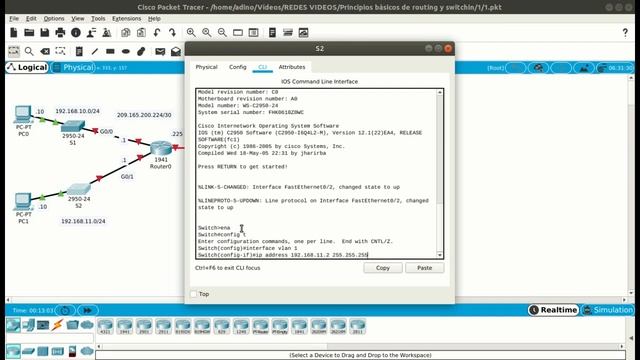Click the Undo arrow icon
The width and height of the screenshot is (640, 360).
click(157, 33)
